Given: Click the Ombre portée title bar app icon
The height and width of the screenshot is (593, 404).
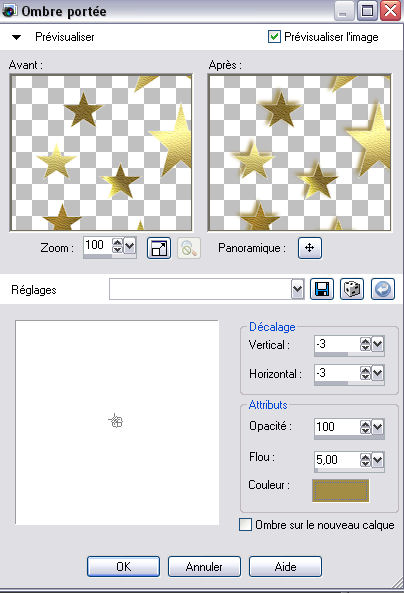Looking at the screenshot, I should tap(8, 11).
